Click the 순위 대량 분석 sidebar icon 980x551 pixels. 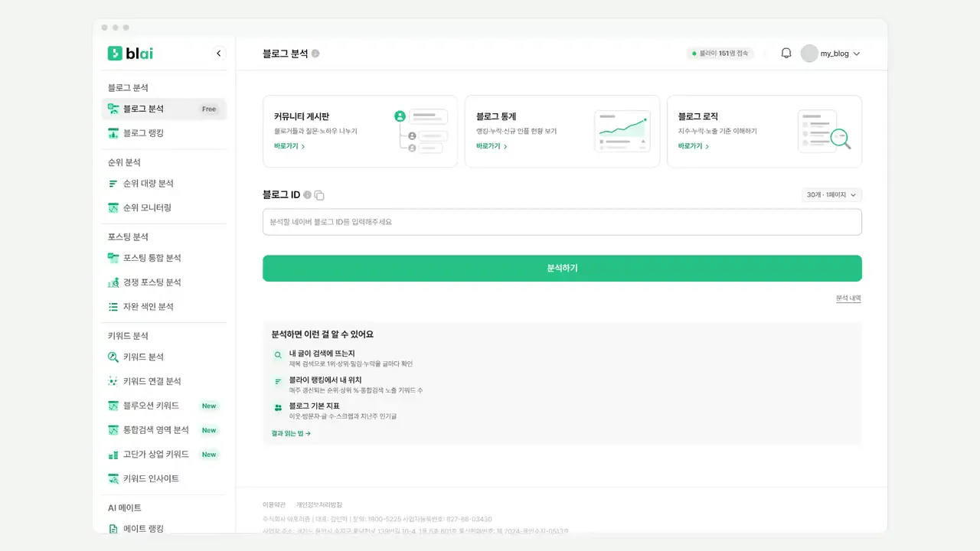coord(113,184)
